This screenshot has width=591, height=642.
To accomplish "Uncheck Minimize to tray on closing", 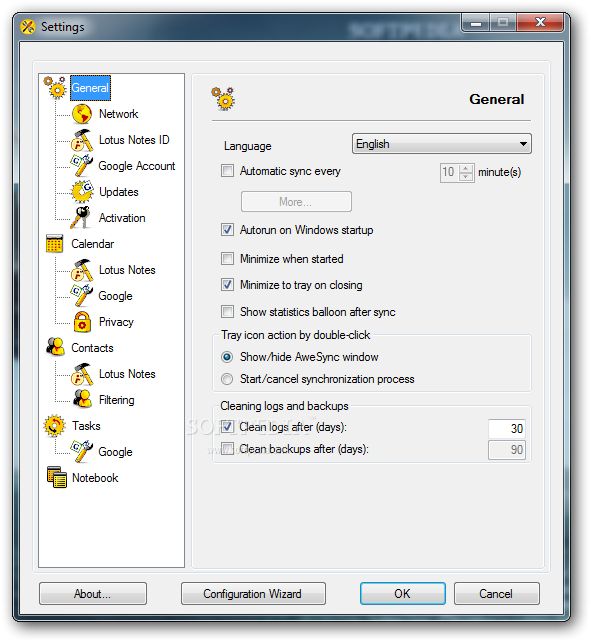I will (227, 285).
